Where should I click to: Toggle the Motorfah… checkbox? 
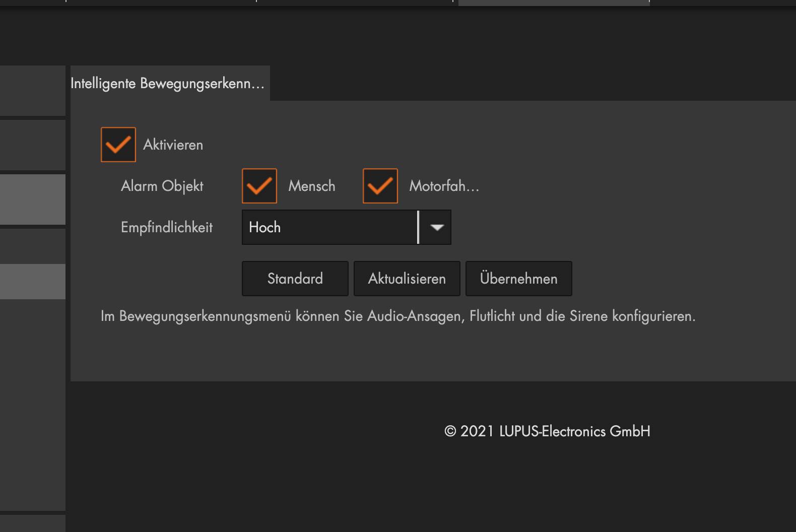(x=380, y=186)
